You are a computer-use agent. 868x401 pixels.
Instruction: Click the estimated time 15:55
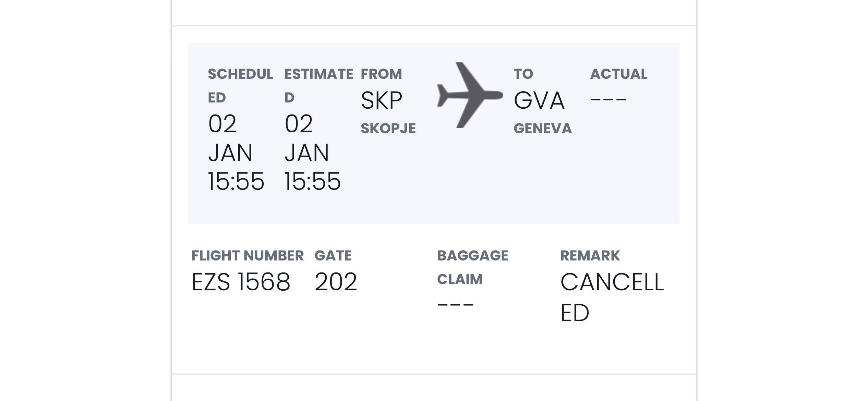(x=313, y=181)
